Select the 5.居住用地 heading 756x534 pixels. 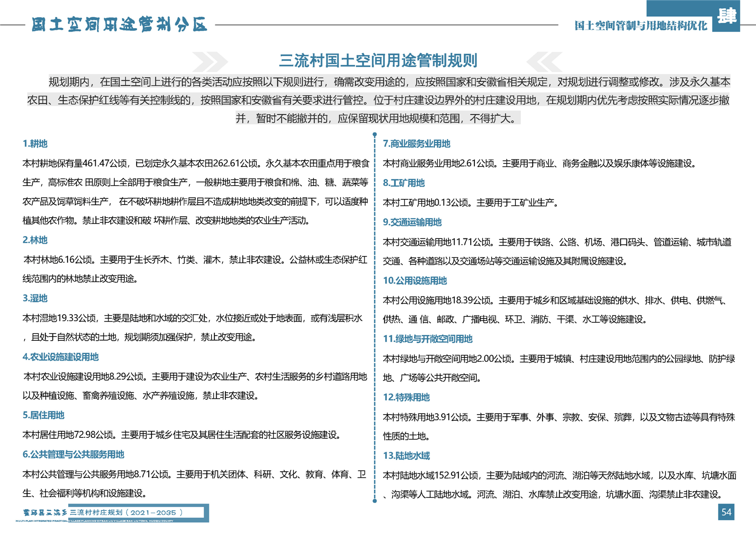43,415
